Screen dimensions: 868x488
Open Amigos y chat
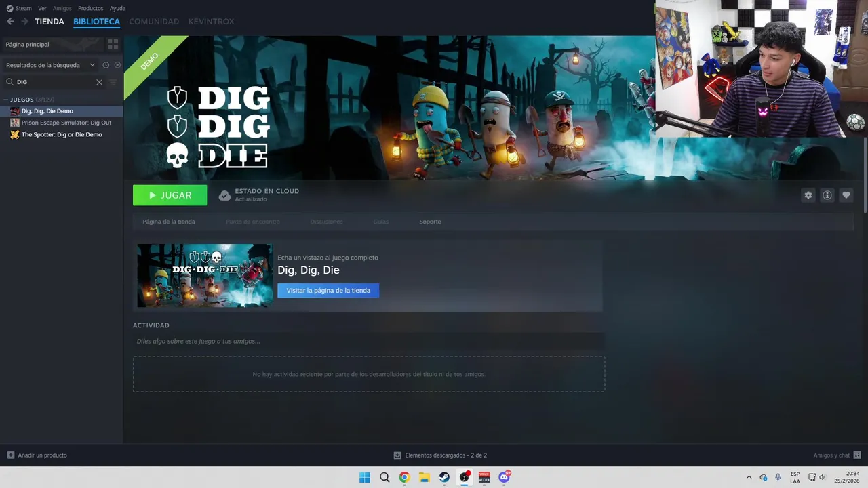point(831,455)
